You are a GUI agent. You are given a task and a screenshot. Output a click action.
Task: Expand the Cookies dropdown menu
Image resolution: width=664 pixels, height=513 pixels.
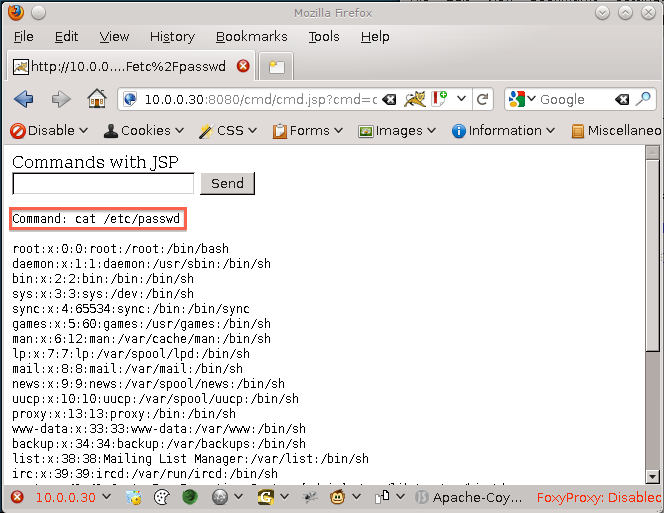[x=146, y=130]
